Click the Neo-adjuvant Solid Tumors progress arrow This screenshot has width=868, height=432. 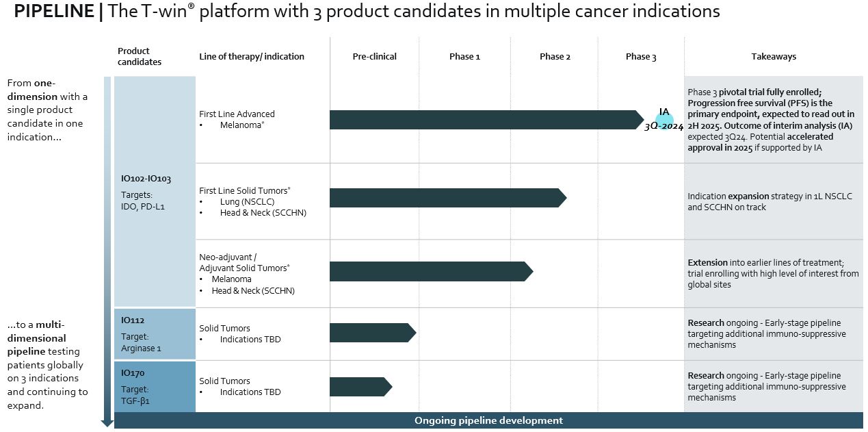[432, 272]
